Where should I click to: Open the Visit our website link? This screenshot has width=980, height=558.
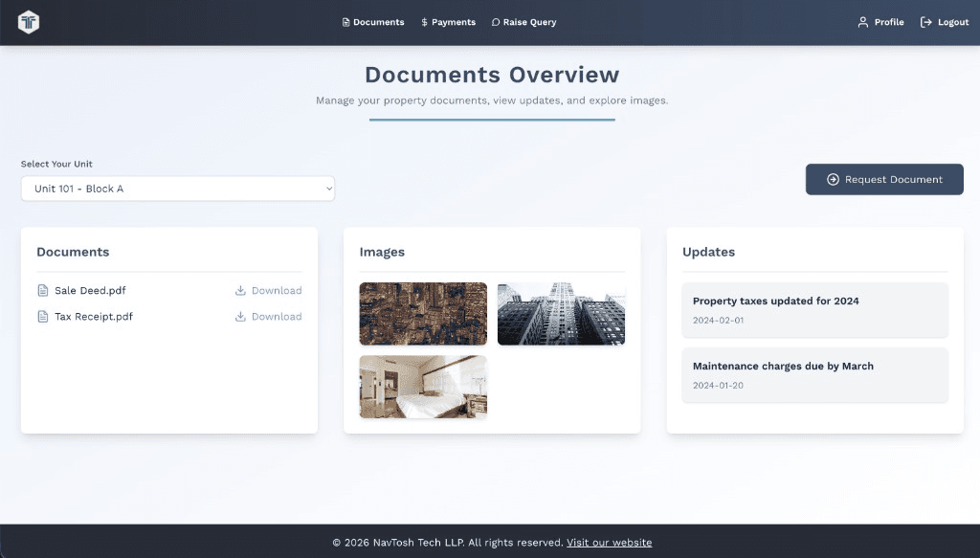click(610, 542)
